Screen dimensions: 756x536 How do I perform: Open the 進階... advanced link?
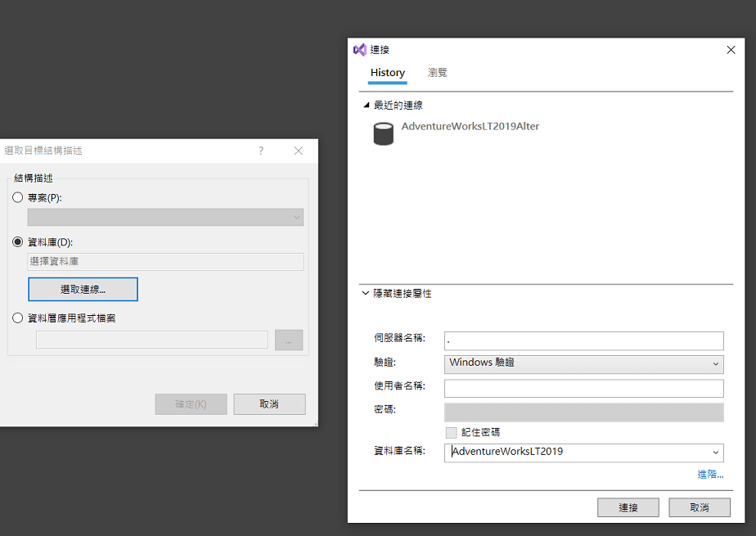(x=709, y=475)
